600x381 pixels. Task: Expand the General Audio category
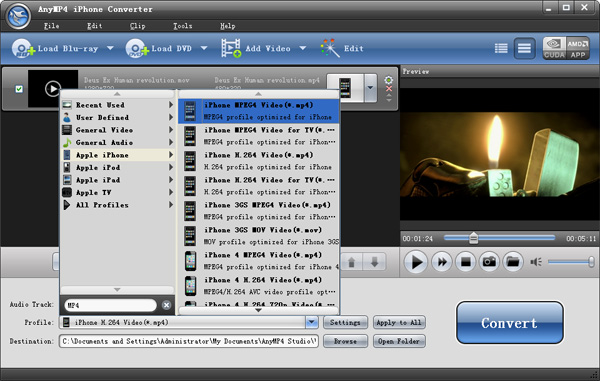pos(118,142)
